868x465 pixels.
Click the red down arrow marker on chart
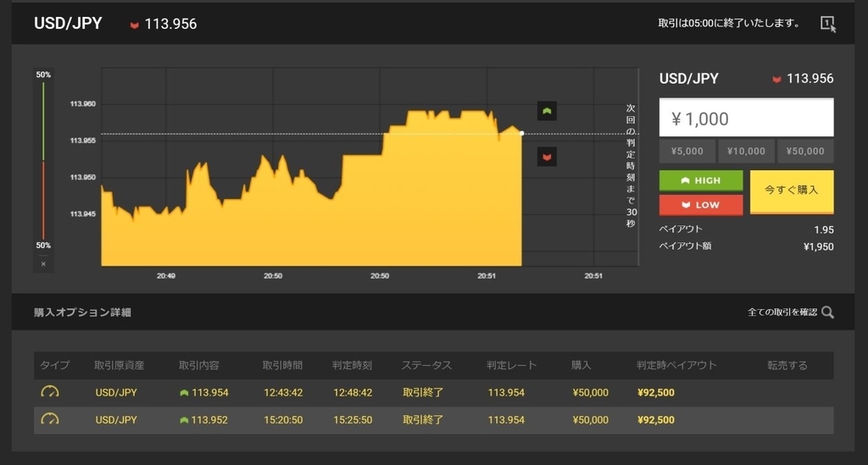547,157
